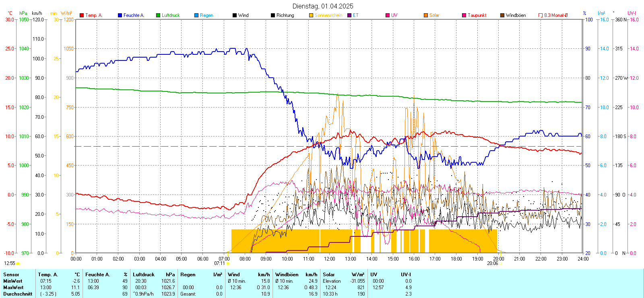Viewport: 644px width, 298px height.
Task: Click the orange Solar legend marker
Action: tap(426, 15)
